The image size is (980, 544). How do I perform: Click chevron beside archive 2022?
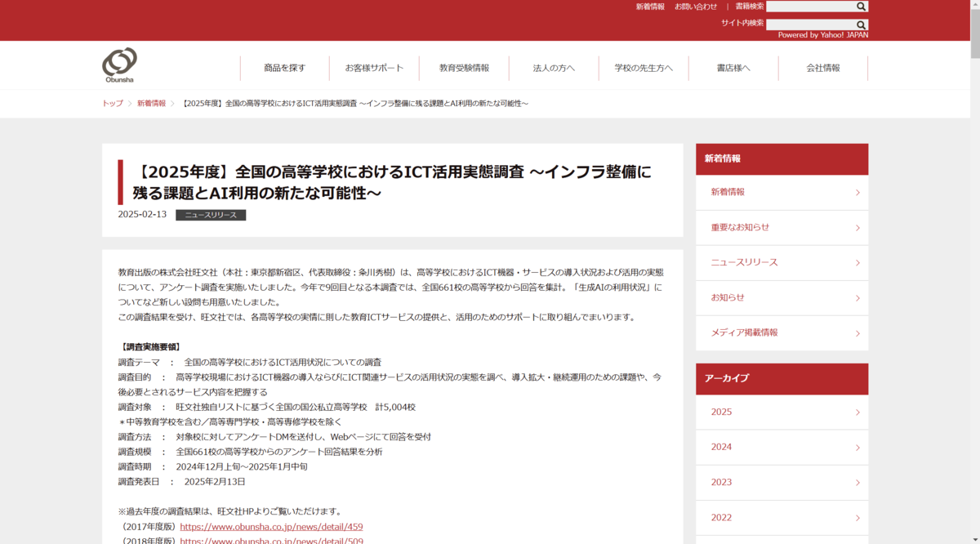857,518
